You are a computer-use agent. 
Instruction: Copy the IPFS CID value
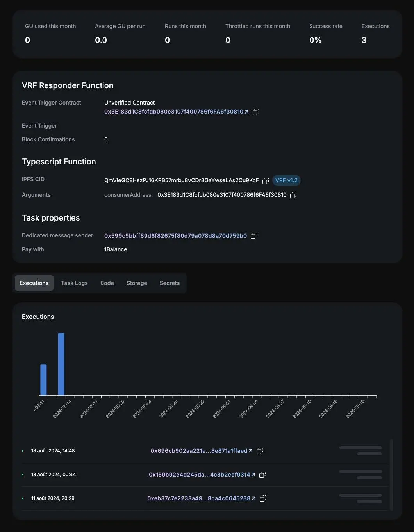pos(266,181)
